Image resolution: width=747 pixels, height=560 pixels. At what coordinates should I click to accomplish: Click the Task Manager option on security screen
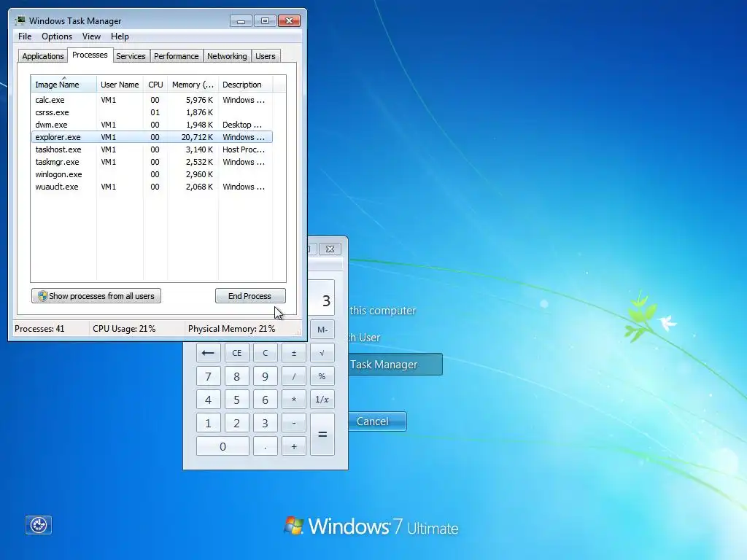(395, 365)
